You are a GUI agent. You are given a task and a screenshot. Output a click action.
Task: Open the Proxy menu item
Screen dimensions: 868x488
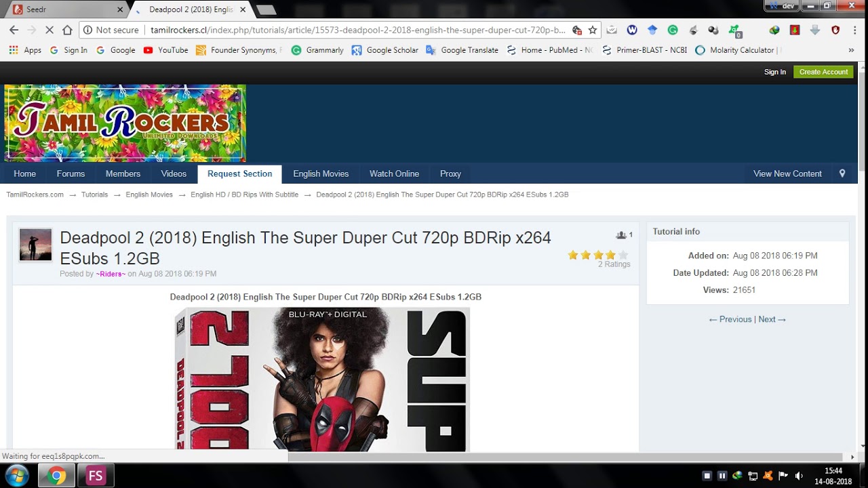450,174
